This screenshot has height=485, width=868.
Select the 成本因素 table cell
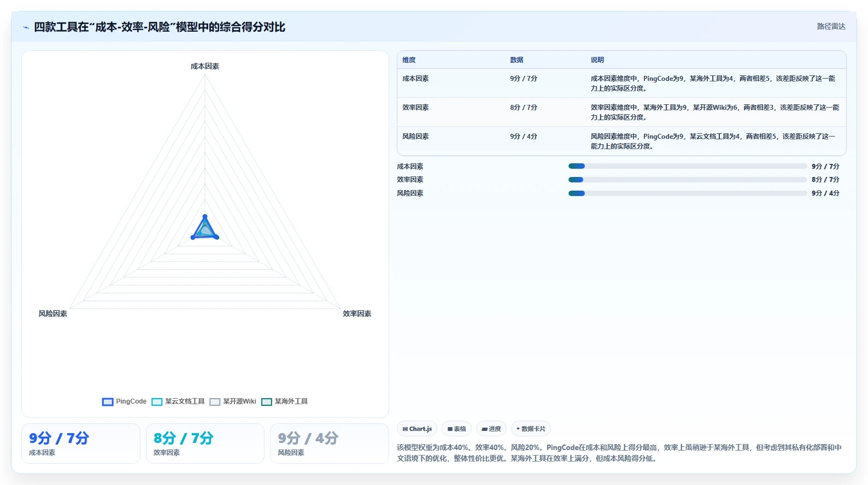click(415, 79)
